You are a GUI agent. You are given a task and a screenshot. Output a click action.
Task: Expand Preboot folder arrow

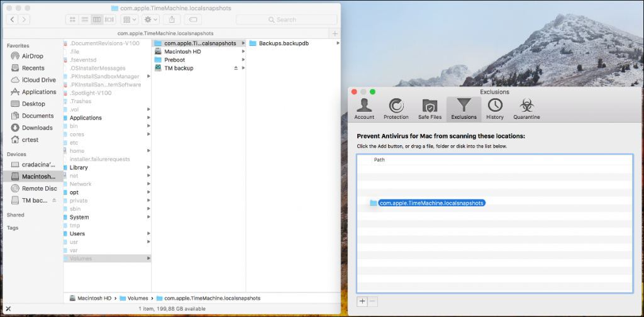243,60
